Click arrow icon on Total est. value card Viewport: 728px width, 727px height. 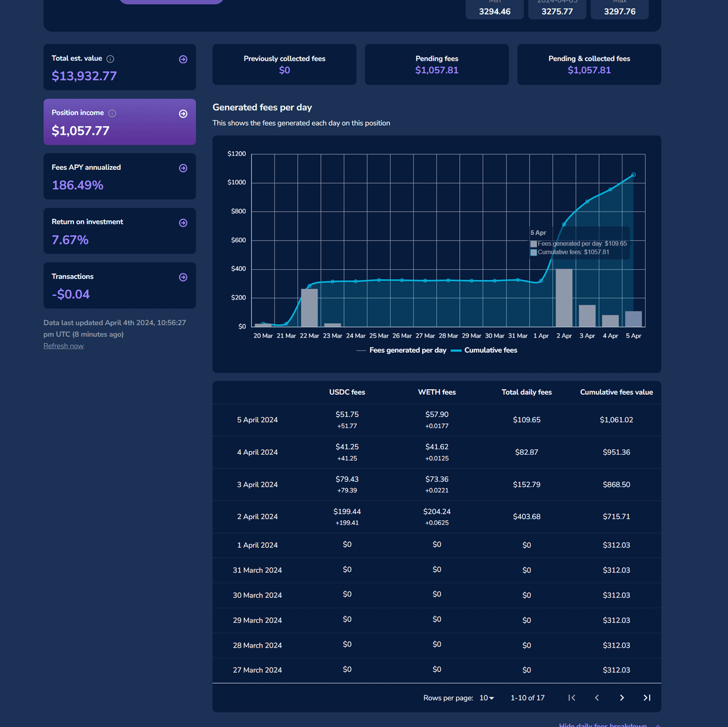point(183,59)
